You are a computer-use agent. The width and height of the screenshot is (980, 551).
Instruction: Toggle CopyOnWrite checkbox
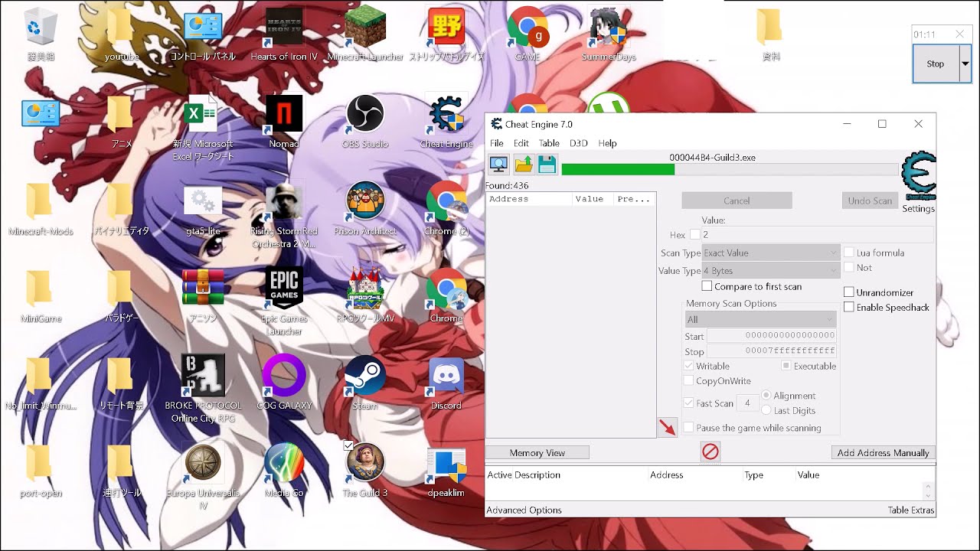point(689,380)
